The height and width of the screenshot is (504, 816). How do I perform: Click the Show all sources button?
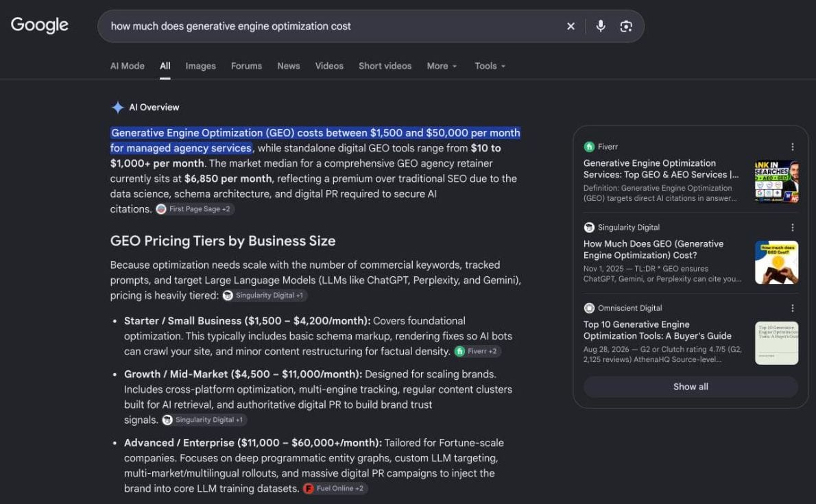(x=691, y=387)
